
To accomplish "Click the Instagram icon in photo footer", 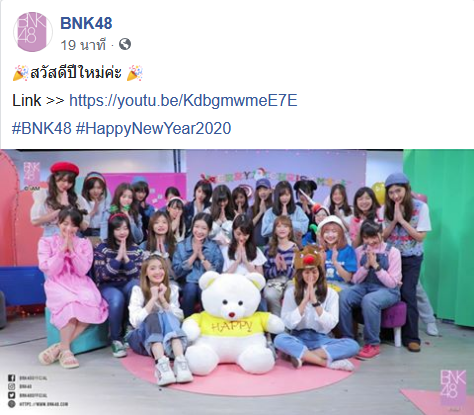I will pyautogui.click(x=12, y=387).
